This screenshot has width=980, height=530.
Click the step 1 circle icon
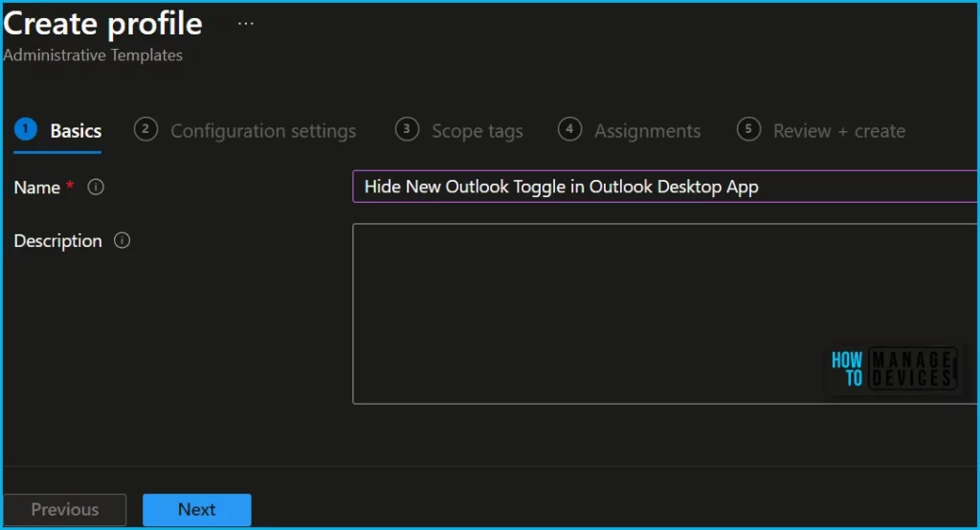point(26,129)
